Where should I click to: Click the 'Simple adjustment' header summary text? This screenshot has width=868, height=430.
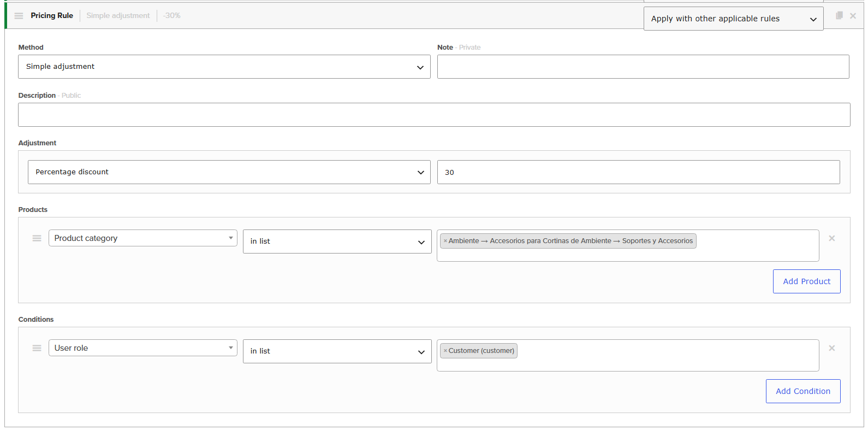click(x=118, y=16)
